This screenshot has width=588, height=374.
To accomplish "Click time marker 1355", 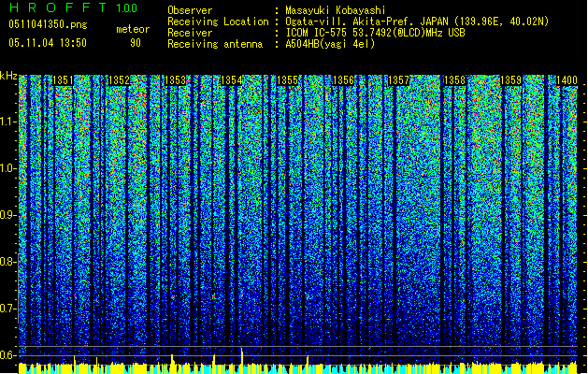I will [287, 80].
